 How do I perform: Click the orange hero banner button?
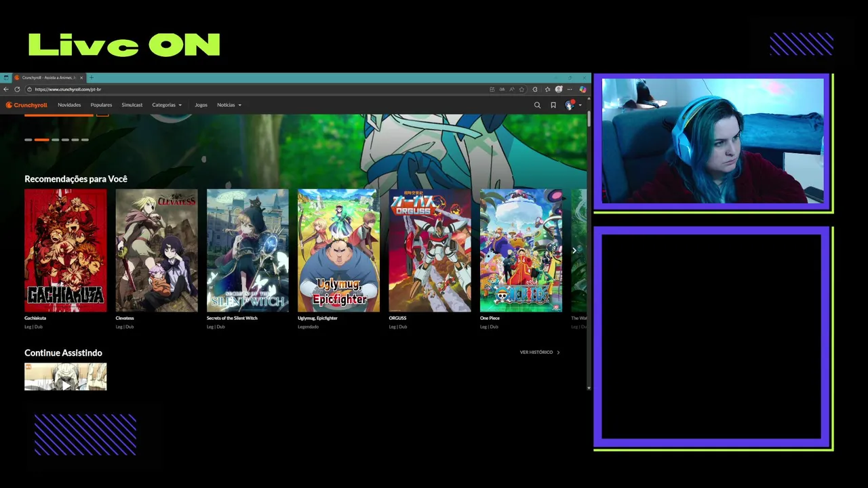pos(59,115)
